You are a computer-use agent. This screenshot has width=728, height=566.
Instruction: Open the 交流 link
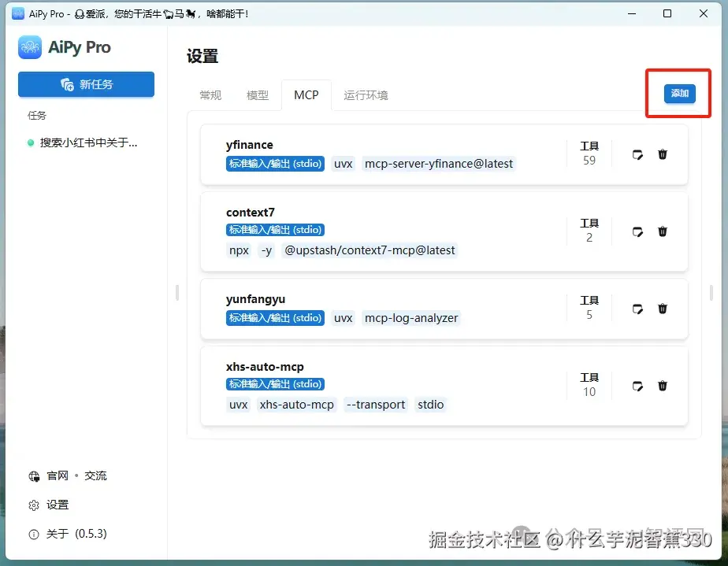pyautogui.click(x=95, y=475)
